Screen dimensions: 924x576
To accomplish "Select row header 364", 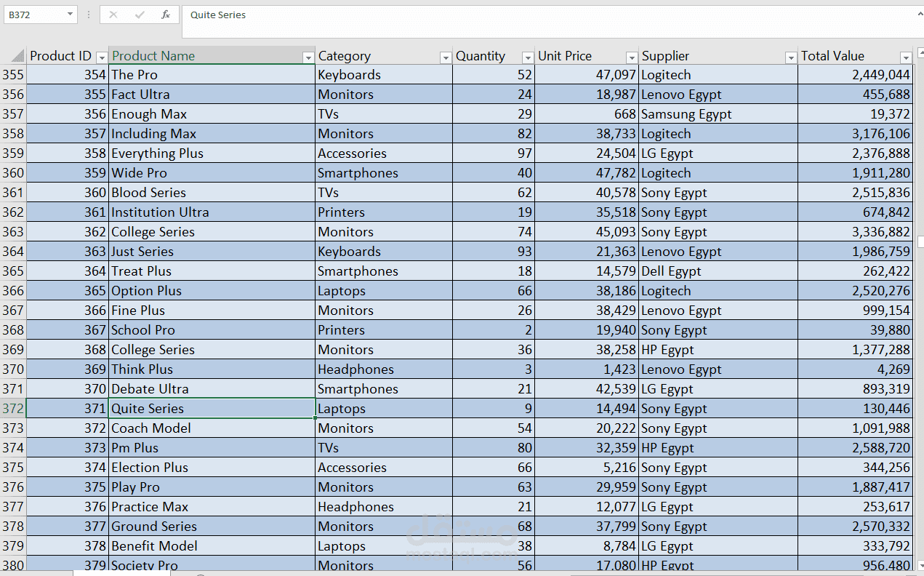I will (13, 252).
